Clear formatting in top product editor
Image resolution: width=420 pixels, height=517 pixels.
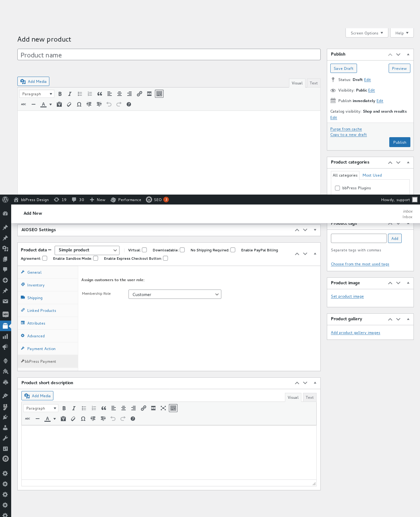click(x=69, y=104)
